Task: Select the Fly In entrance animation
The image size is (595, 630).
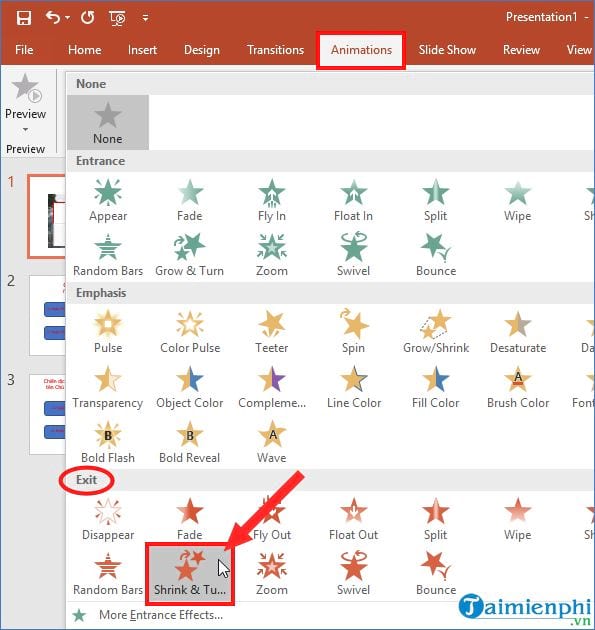Action: pos(272,200)
